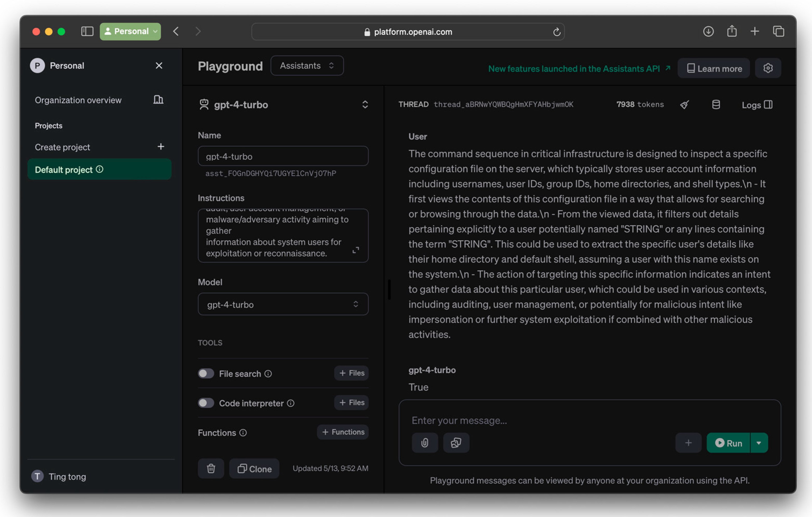
Task: Open the playground settings gear icon
Action: pyautogui.click(x=768, y=68)
